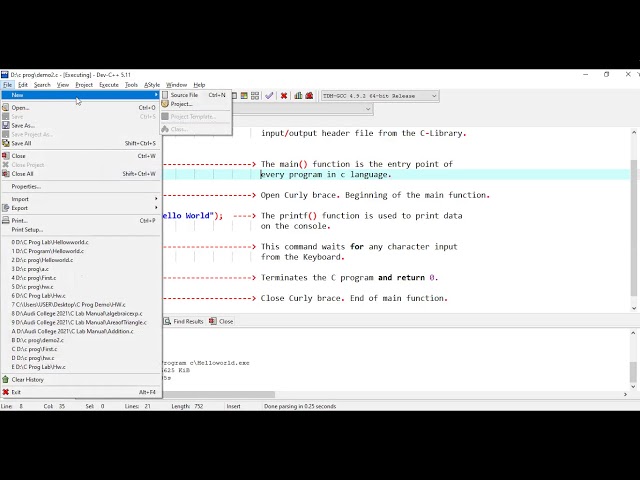Expand the New submenu arrow
The image size is (640, 480).
[x=156, y=95]
